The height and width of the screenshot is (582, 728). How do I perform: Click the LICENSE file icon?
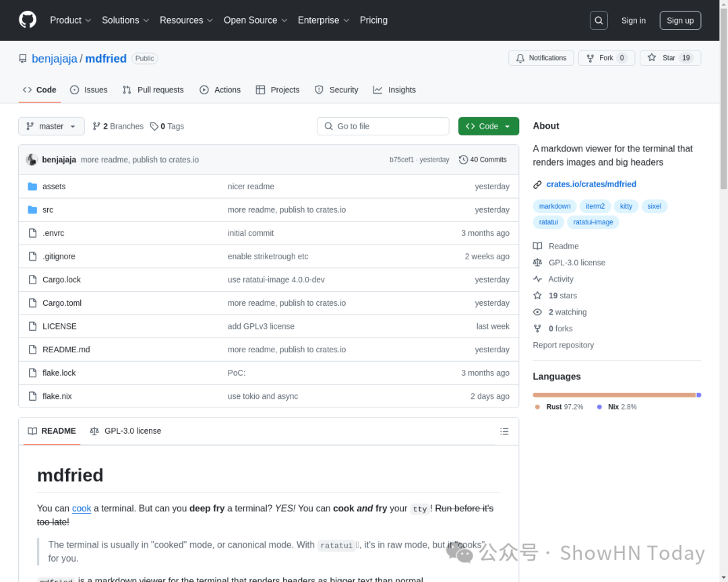coord(32,326)
